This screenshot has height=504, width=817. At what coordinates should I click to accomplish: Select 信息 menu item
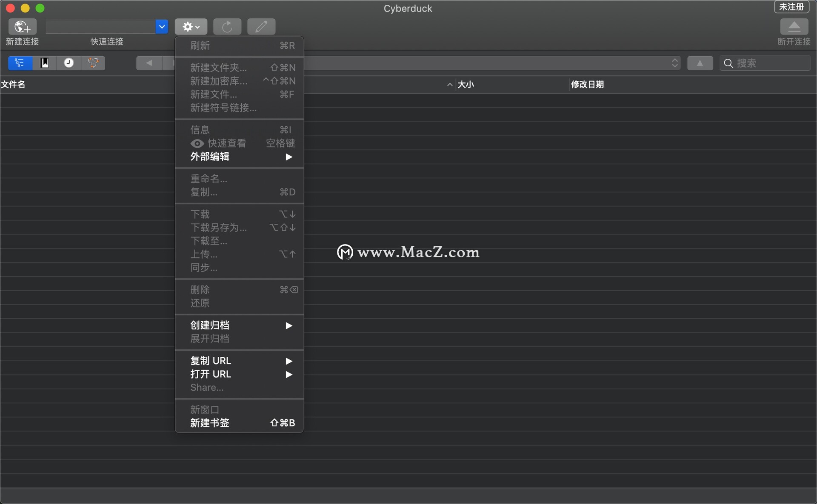coord(239,130)
